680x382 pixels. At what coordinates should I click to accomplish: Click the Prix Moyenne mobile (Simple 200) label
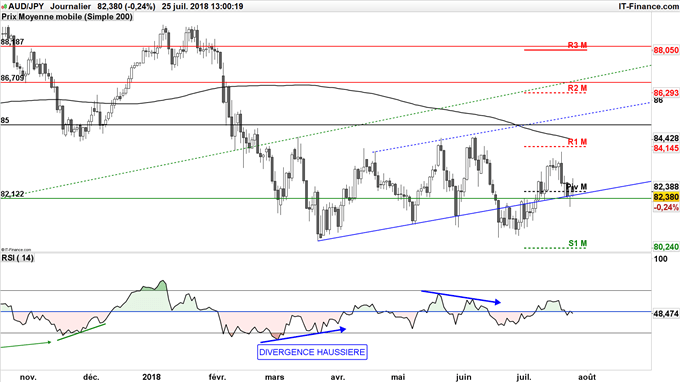(x=67, y=17)
